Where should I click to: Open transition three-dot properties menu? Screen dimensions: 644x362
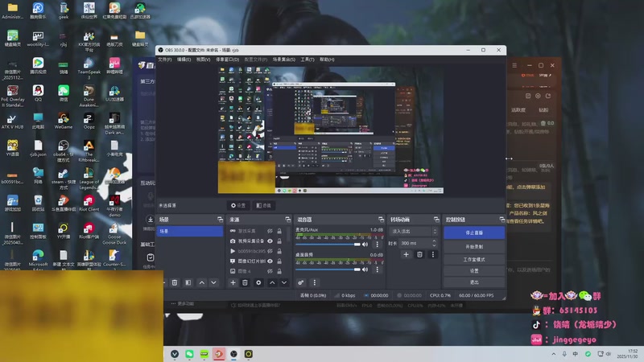click(x=432, y=254)
